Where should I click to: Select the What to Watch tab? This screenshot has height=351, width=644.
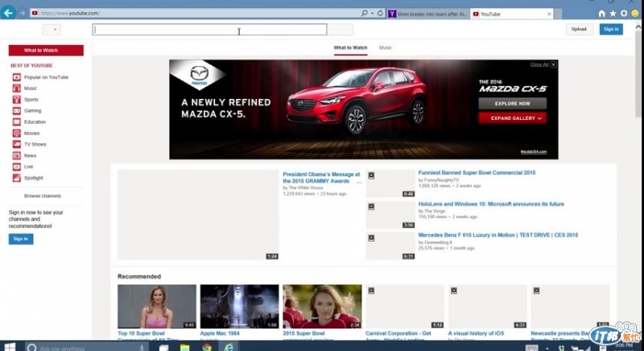pos(350,47)
